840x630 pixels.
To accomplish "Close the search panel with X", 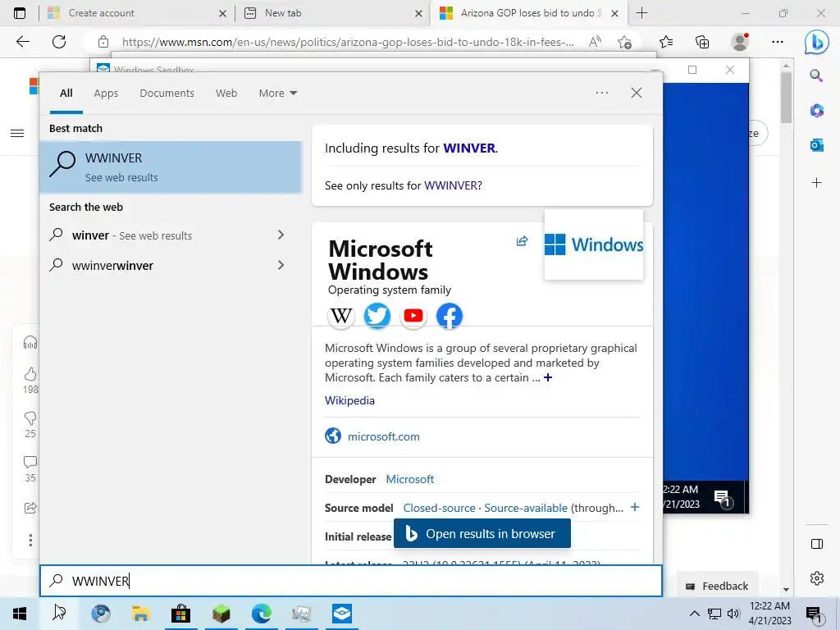I will tap(637, 93).
